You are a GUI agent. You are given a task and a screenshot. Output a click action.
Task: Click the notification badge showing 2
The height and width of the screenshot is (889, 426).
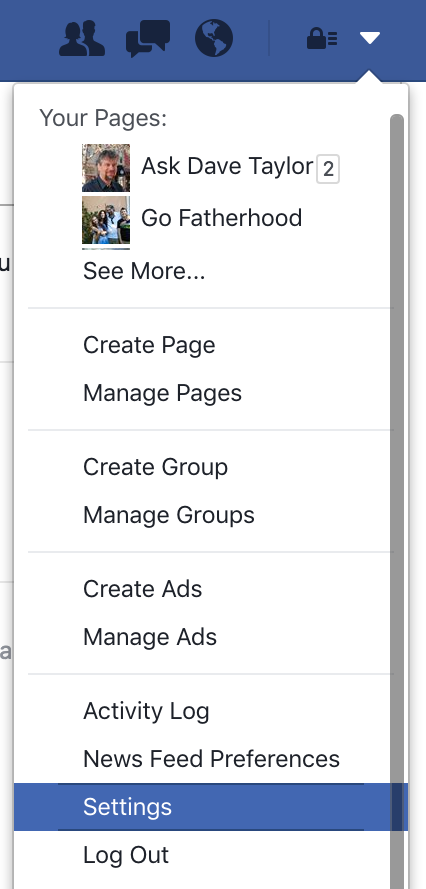(x=328, y=170)
